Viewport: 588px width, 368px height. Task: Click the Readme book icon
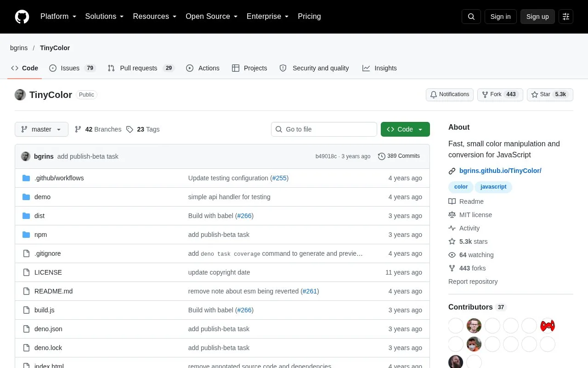click(x=452, y=201)
